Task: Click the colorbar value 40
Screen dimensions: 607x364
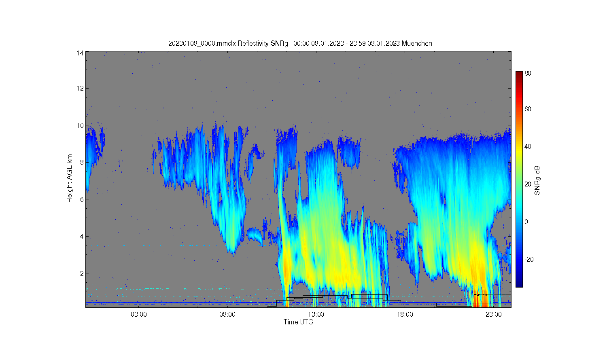Action: pos(528,147)
